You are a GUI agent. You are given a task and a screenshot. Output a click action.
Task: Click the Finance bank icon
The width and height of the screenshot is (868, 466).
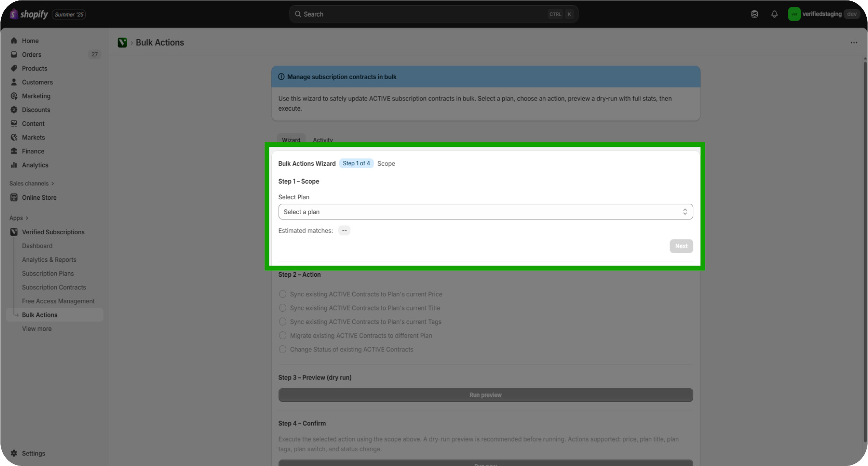click(x=14, y=151)
